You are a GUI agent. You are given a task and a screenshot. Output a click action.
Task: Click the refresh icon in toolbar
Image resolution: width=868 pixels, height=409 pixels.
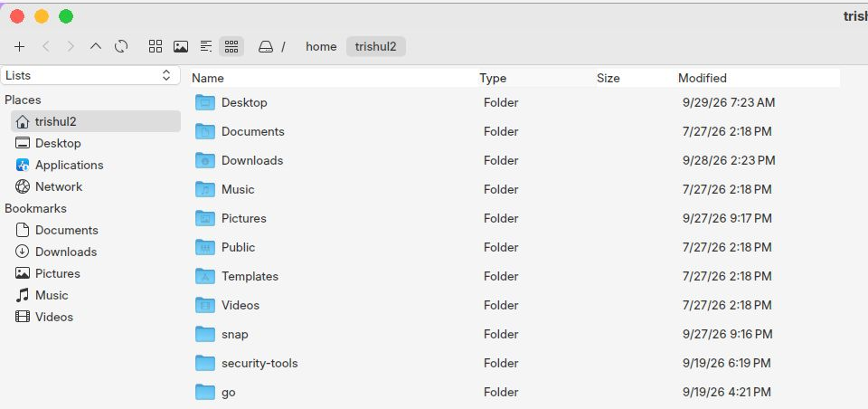pyautogui.click(x=121, y=46)
